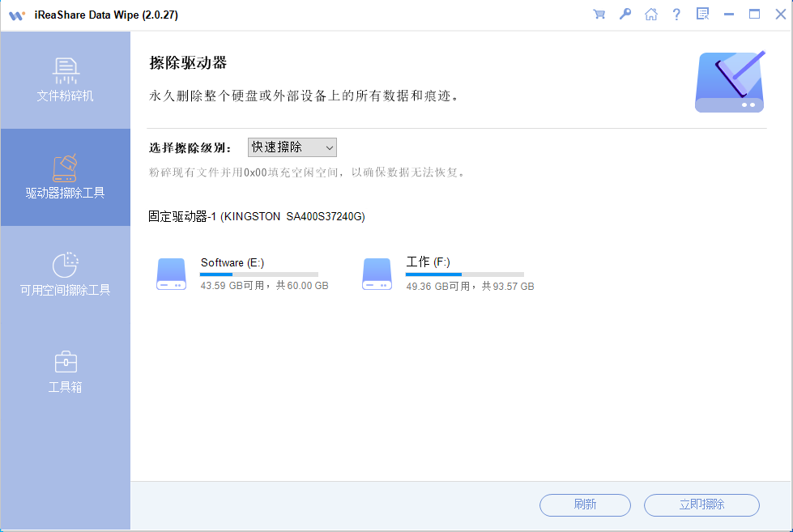
Task: Switch to 工具箱 tab label
Action: click(x=66, y=387)
